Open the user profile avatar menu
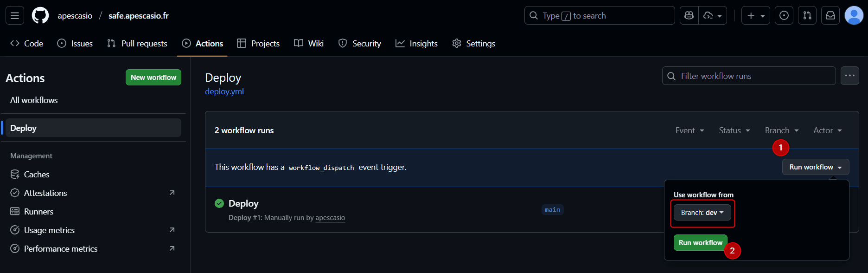 [x=854, y=16]
